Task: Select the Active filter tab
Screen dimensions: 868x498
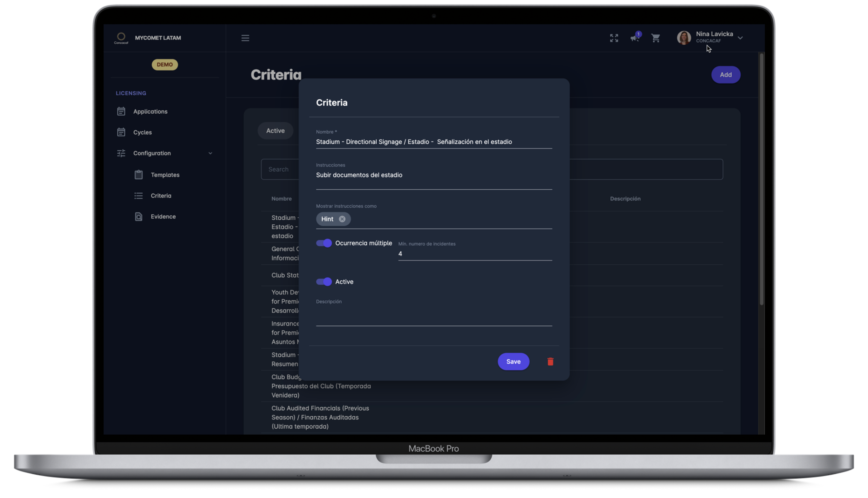Action: [275, 131]
